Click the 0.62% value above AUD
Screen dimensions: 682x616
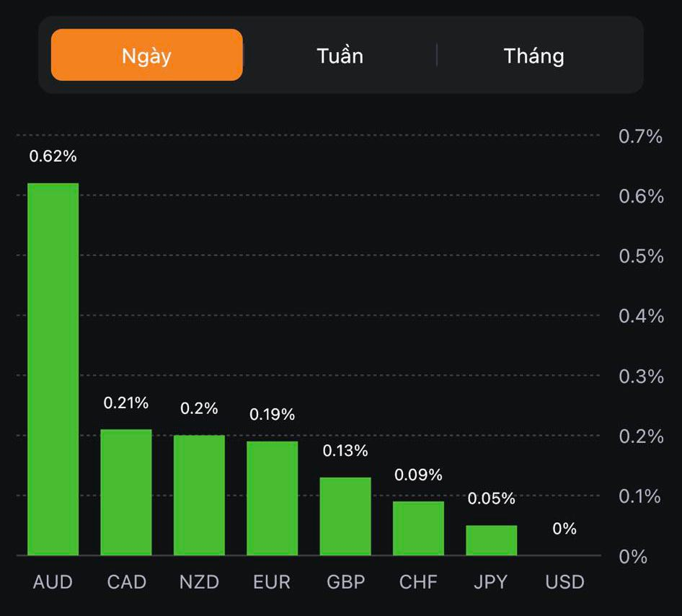tap(53, 156)
